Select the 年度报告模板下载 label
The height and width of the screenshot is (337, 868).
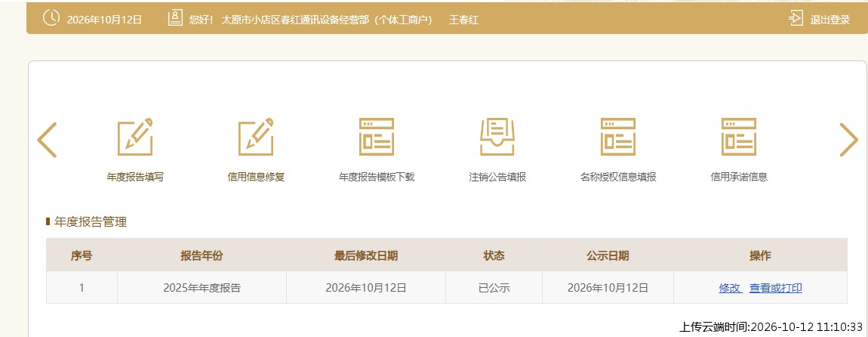(377, 178)
